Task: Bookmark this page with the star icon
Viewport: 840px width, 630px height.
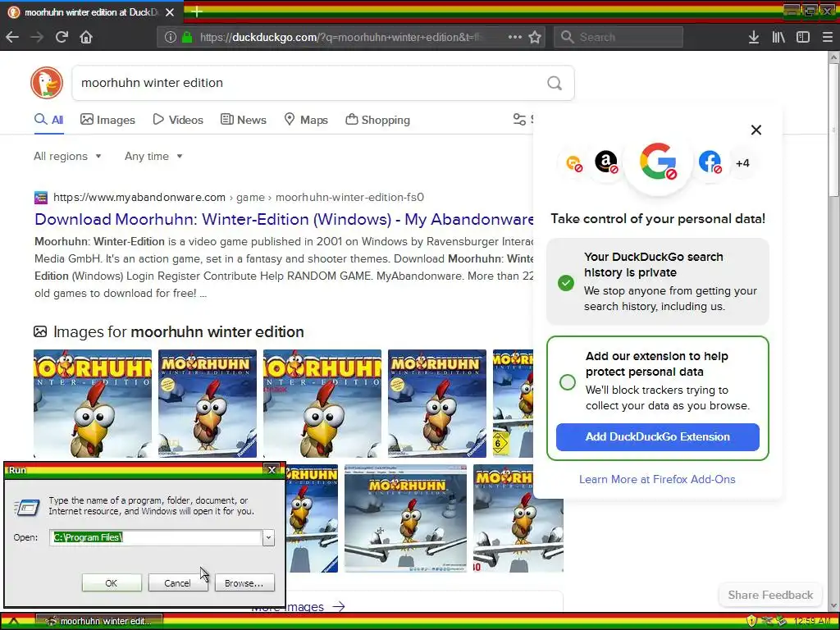Action: [535, 37]
